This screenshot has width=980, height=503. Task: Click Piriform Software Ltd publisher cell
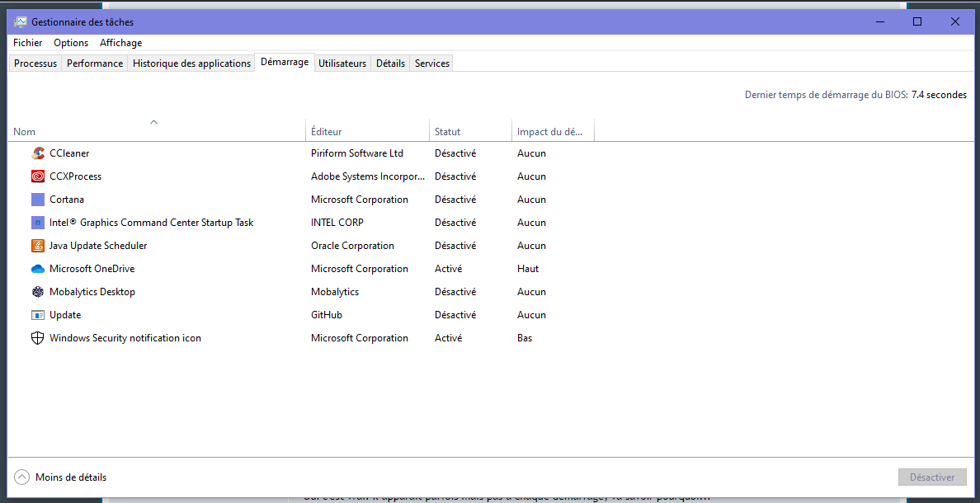[x=357, y=153]
